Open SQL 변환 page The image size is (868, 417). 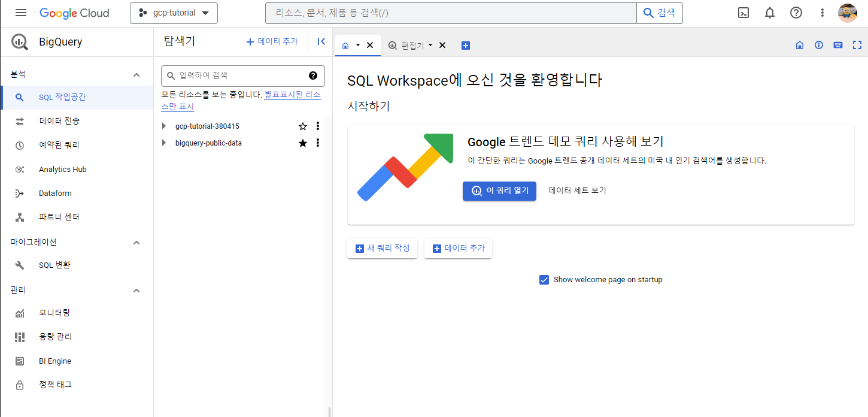pos(77,265)
